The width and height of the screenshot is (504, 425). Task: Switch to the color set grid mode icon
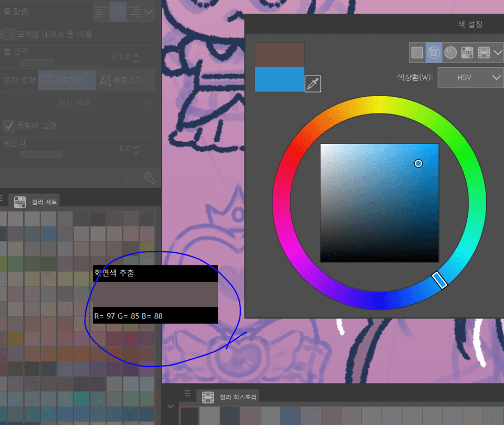pyautogui.click(x=467, y=53)
